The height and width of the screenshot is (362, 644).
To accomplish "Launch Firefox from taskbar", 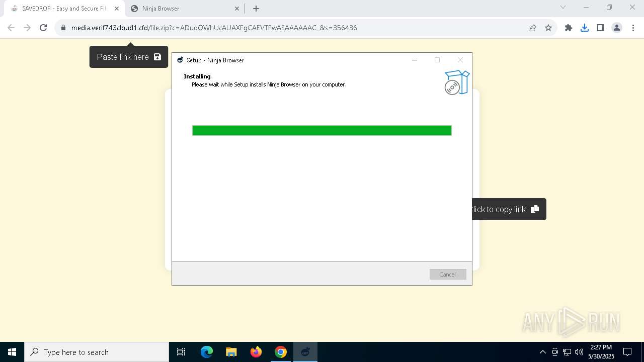I will (x=256, y=352).
